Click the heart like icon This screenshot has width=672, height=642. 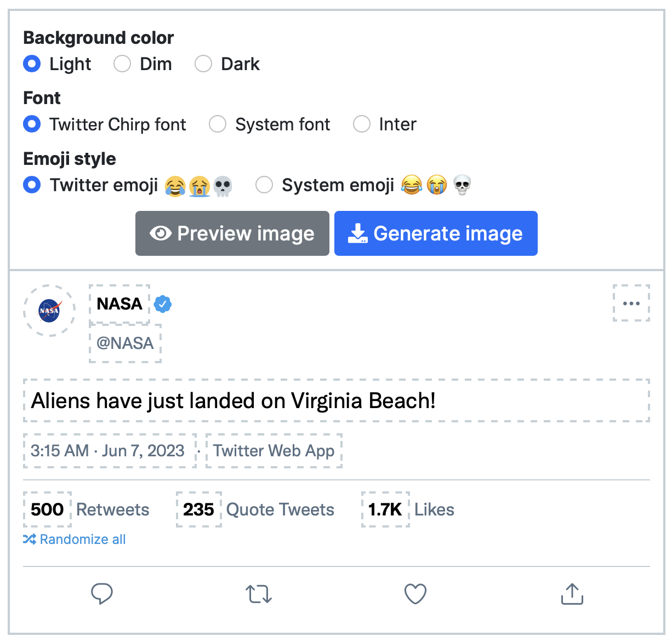pos(415,594)
